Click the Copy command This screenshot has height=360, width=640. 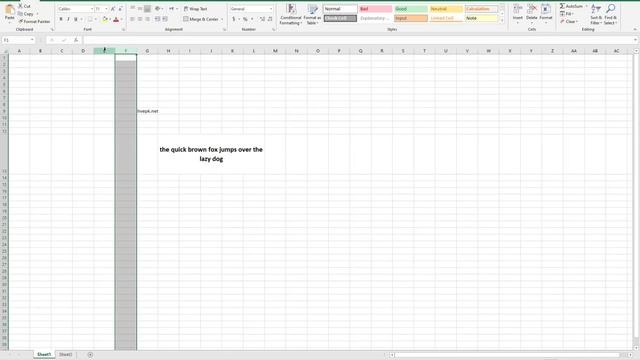[26, 13]
